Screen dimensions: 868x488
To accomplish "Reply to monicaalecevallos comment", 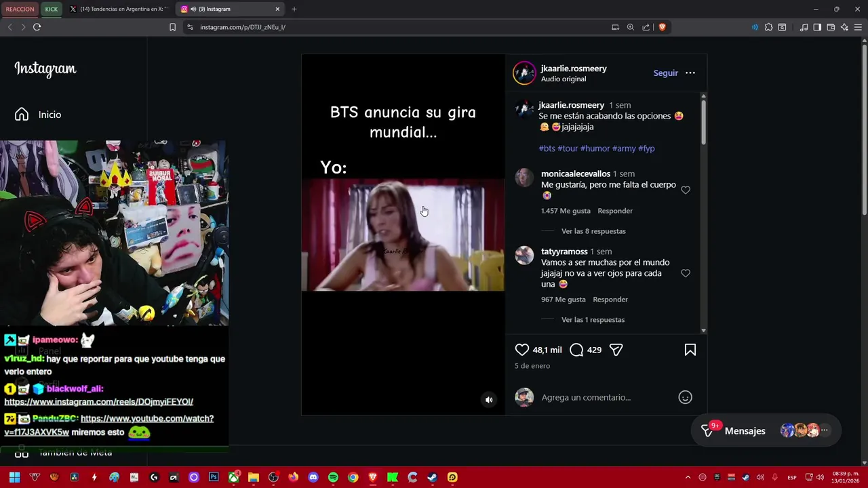I will 615,211.
